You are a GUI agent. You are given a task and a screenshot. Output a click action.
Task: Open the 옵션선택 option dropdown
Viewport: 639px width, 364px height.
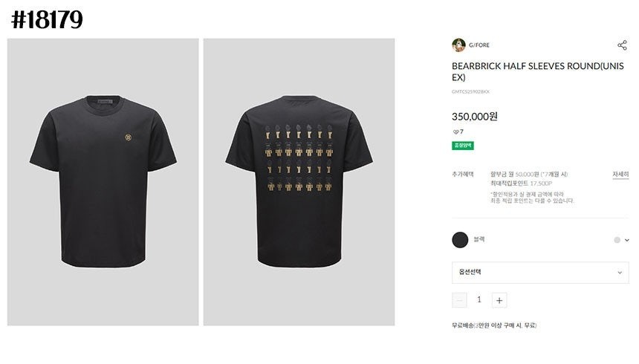[x=540, y=272]
